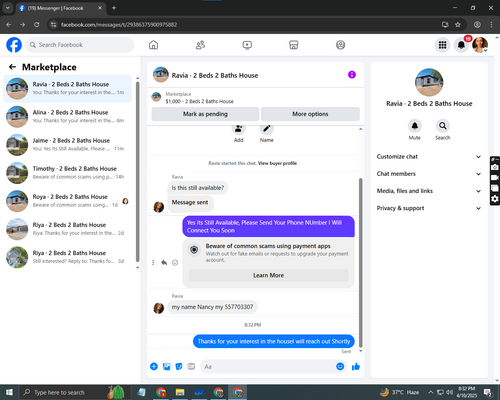Click the More options button
Viewport: 500px width, 400px height.
(x=310, y=114)
